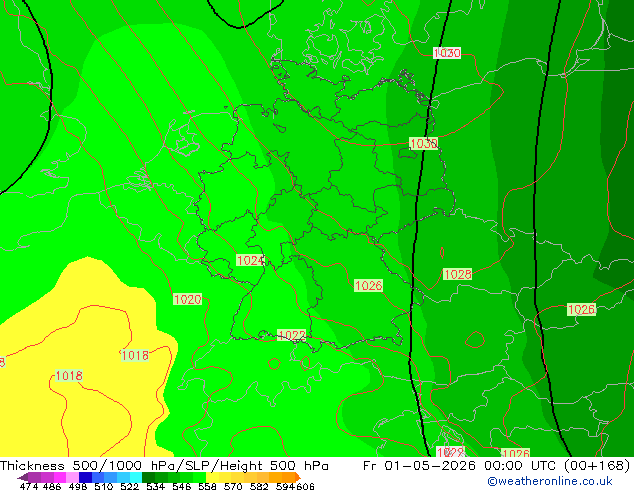Click the legend value 582
Image resolution: width=634 pixels, height=490 pixels.
259,486
